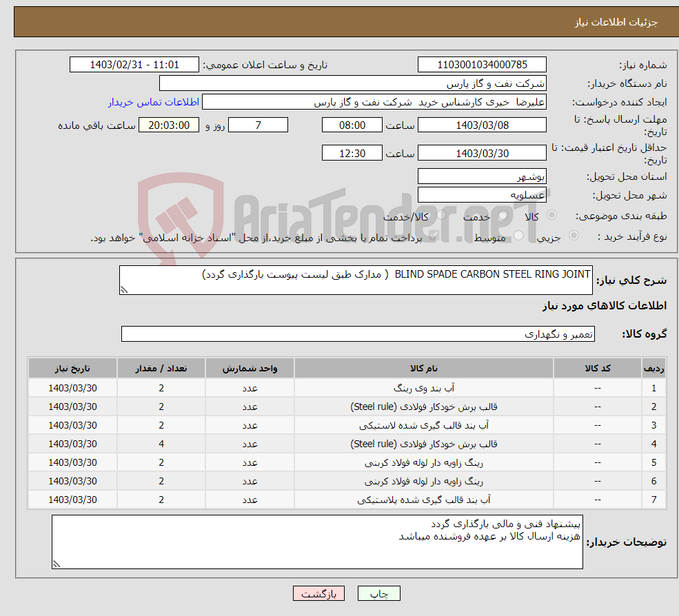Select the خدمت radio button
The width and height of the screenshot is (679, 616).
point(503,215)
